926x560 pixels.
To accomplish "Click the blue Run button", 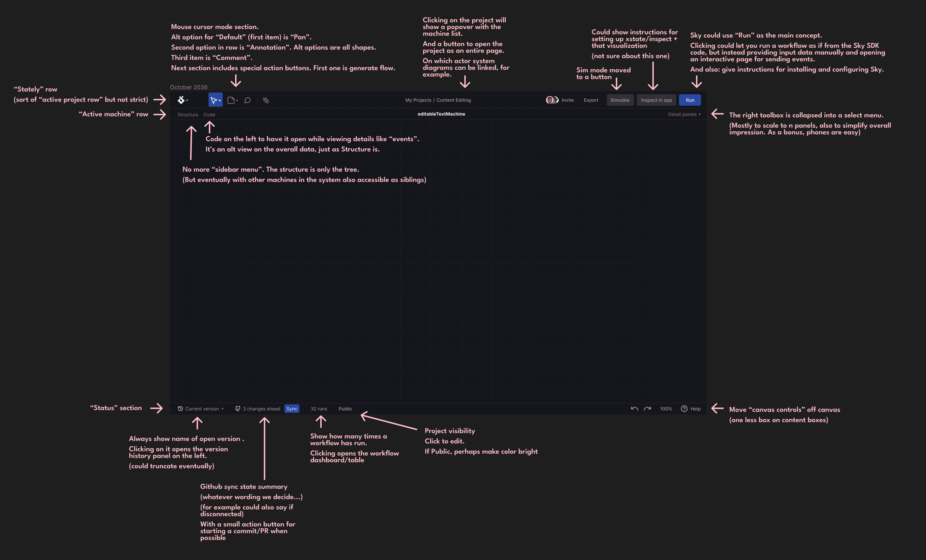I will [x=690, y=100].
